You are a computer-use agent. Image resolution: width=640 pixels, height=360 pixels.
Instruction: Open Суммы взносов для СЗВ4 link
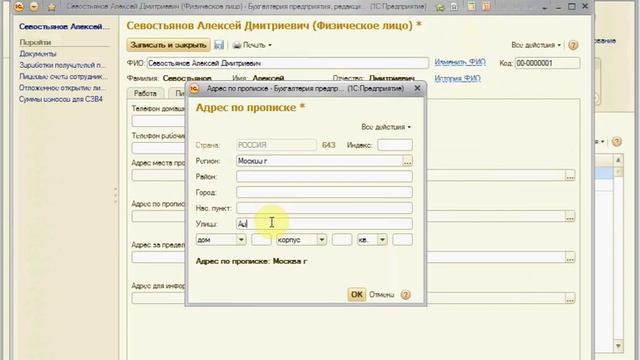[61, 99]
